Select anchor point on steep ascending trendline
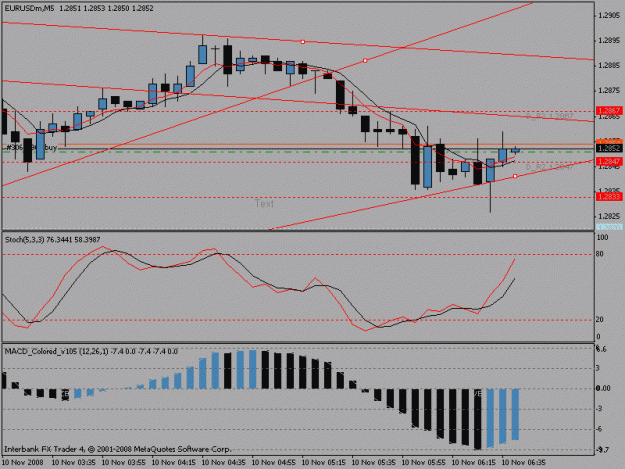Viewport: 625px width, 469px height. tap(365, 61)
